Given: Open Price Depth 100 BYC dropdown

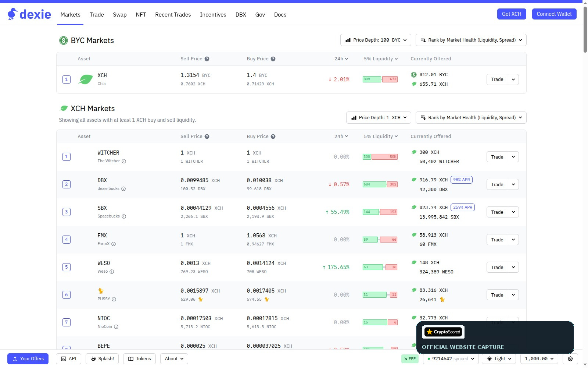Looking at the screenshot, I should coord(376,40).
